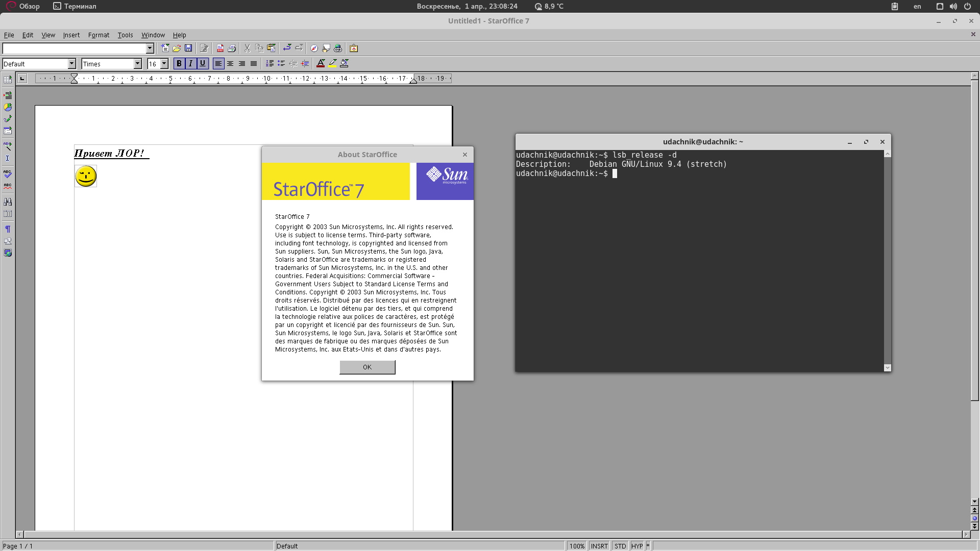Toggle the Edit File icon
Viewport: 980px width, 551px height.
click(204, 48)
